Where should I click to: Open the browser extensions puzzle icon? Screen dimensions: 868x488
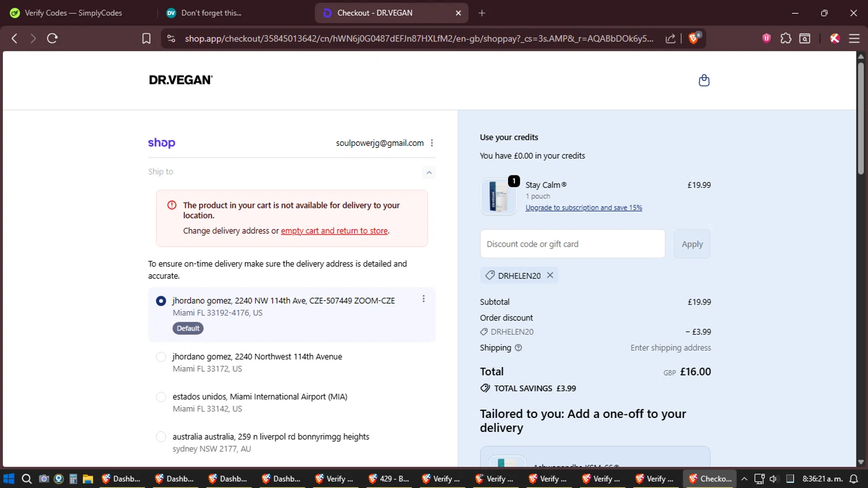tap(785, 38)
